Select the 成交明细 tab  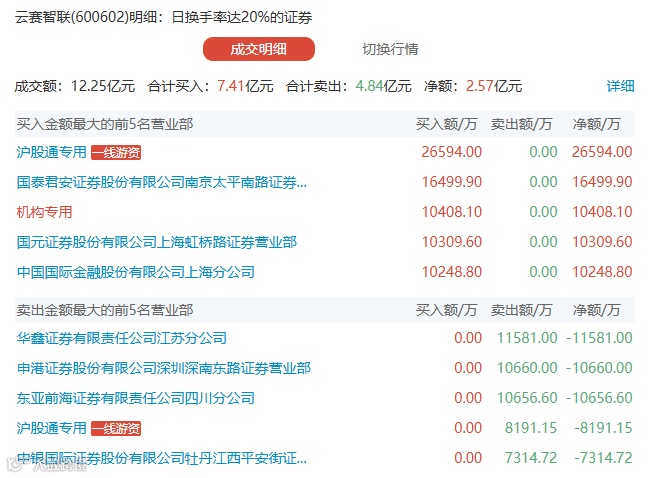(x=259, y=49)
